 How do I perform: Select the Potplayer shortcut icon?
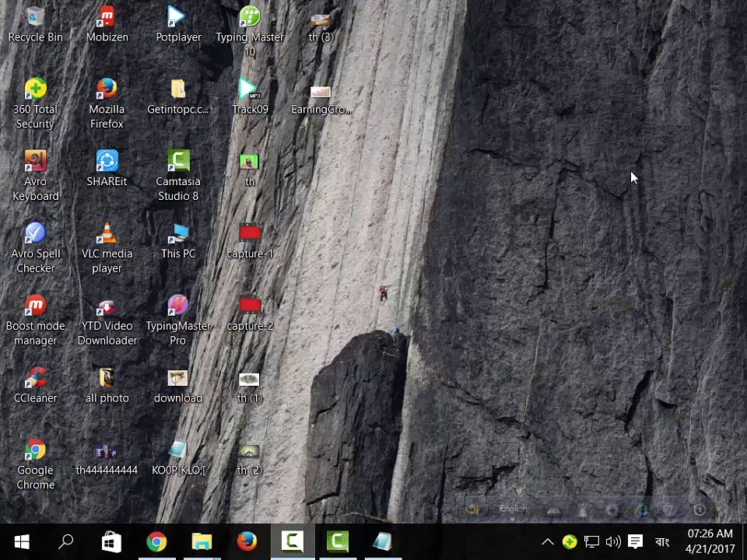coord(178,25)
